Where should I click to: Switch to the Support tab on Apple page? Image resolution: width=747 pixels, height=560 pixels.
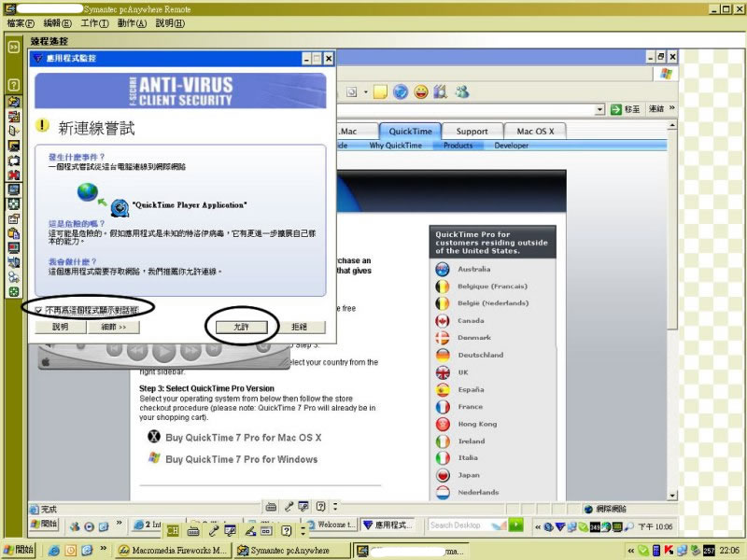coord(472,131)
